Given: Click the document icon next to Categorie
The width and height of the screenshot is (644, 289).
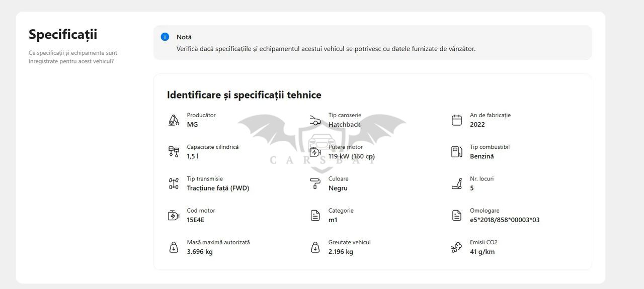Looking at the screenshot, I should 315,216.
